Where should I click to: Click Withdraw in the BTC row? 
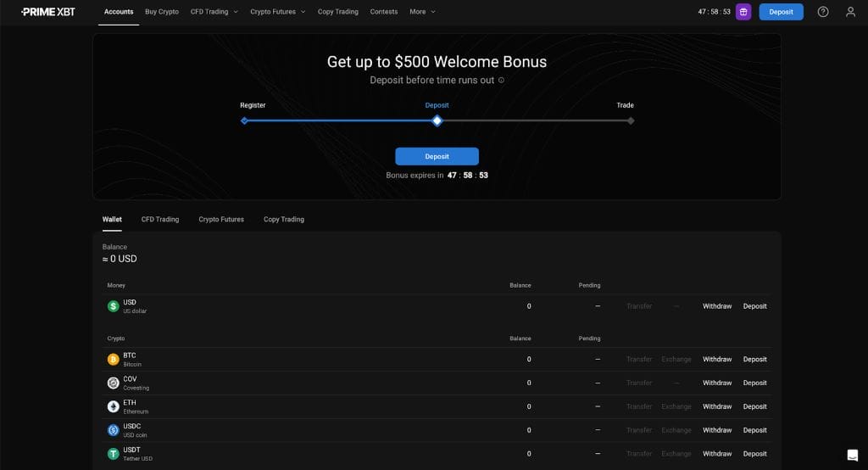[x=717, y=360]
